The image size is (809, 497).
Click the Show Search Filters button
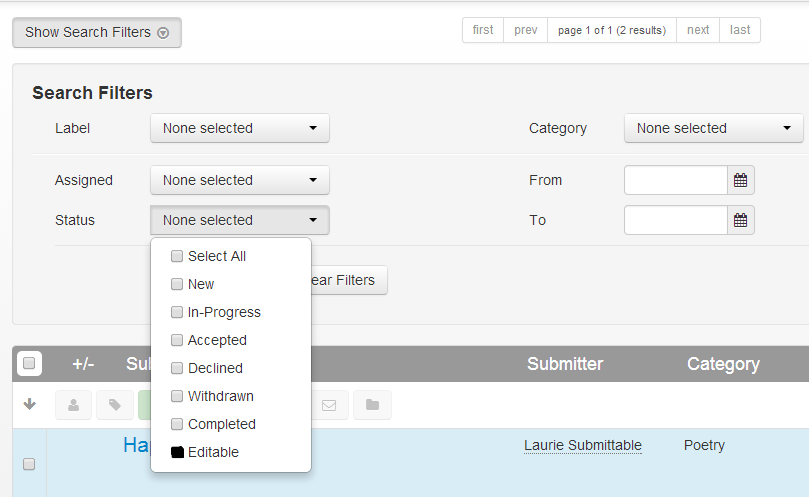click(97, 33)
